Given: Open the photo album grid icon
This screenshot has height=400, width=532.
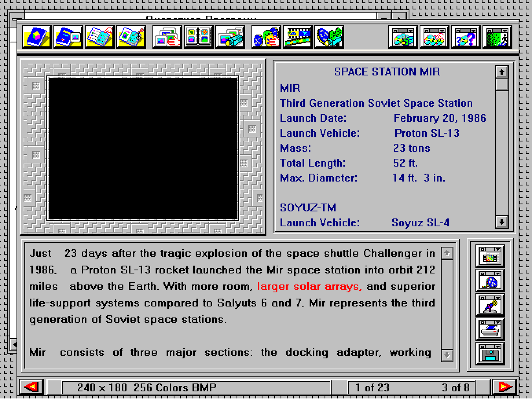Looking at the screenshot, I should tap(198, 37).
